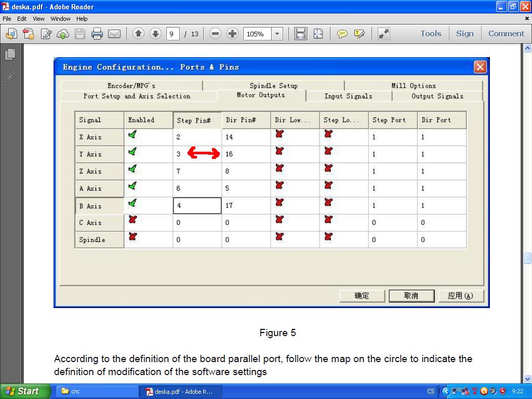
Task: Expand the Tools pane
Action: (431, 34)
